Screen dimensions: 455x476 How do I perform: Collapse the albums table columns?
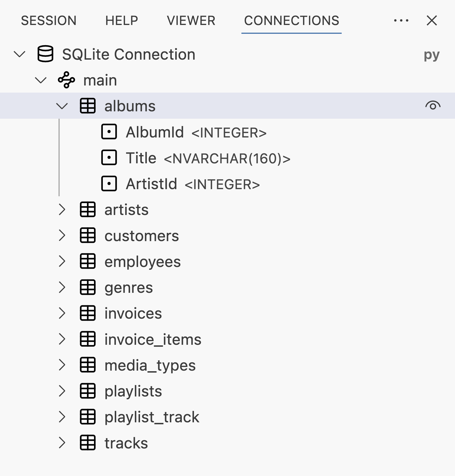pos(62,106)
